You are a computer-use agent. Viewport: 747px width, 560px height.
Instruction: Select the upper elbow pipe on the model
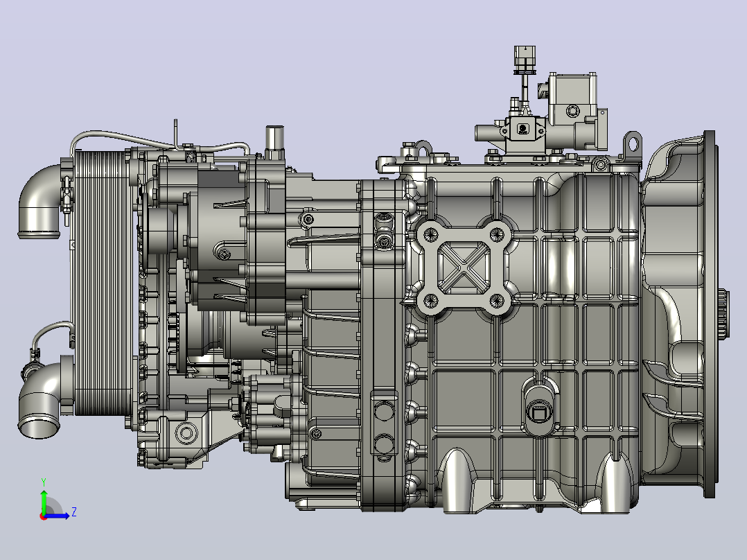tap(40, 201)
